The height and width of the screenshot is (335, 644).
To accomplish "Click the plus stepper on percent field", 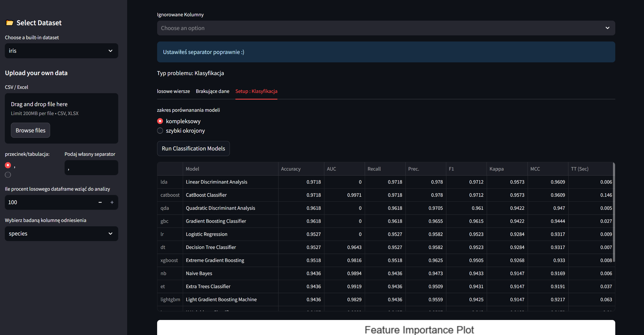I will click(112, 202).
